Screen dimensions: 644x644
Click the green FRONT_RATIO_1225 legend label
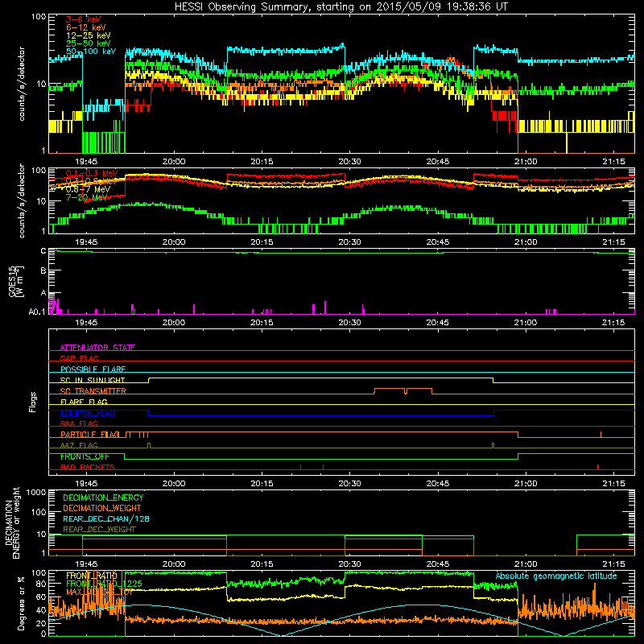coord(104,584)
